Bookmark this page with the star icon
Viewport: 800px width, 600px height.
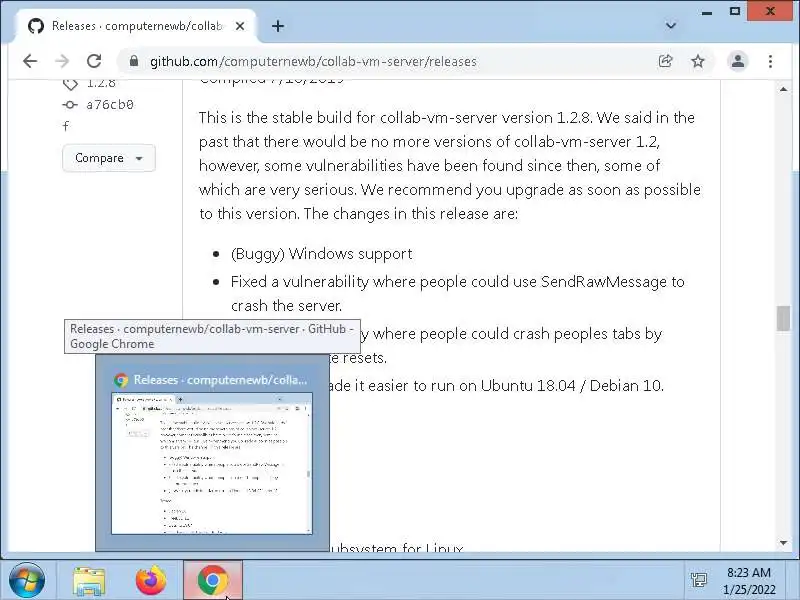point(697,61)
